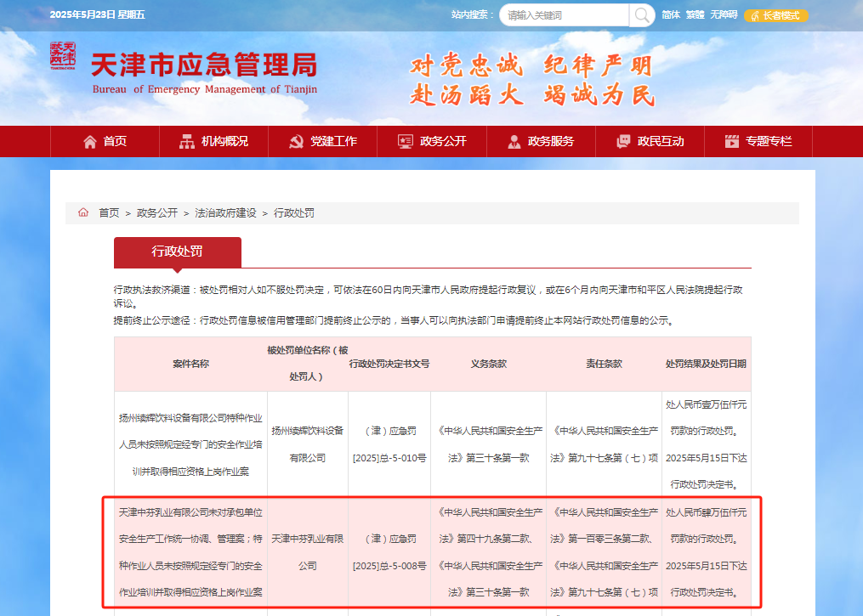Click the 扬州续辉饮料设备有限公司 company name cell
This screenshot has width=863, height=616.
[307, 444]
